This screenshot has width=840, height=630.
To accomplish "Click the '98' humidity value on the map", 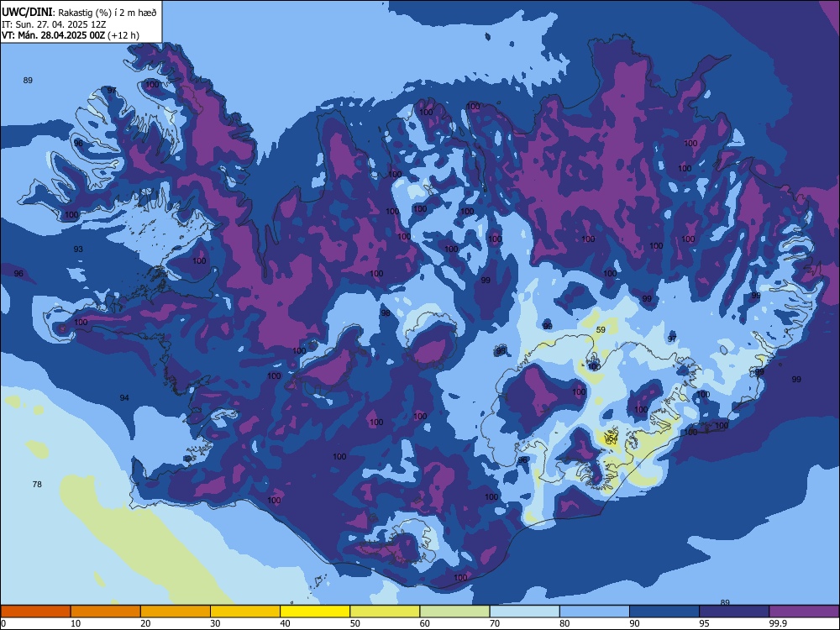I will [386, 312].
